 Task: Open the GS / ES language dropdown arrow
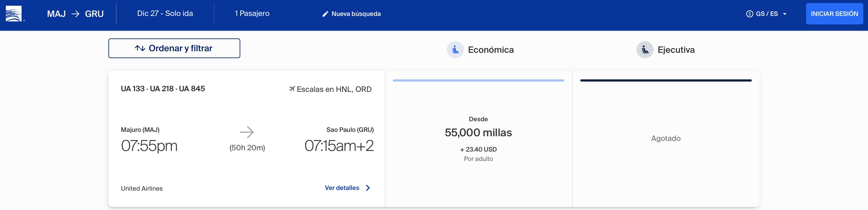click(785, 14)
